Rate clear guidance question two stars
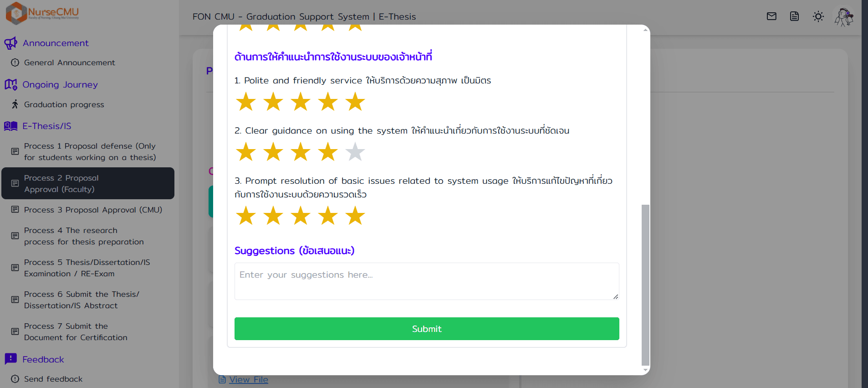Viewport: 868px width, 388px height. 273,152
